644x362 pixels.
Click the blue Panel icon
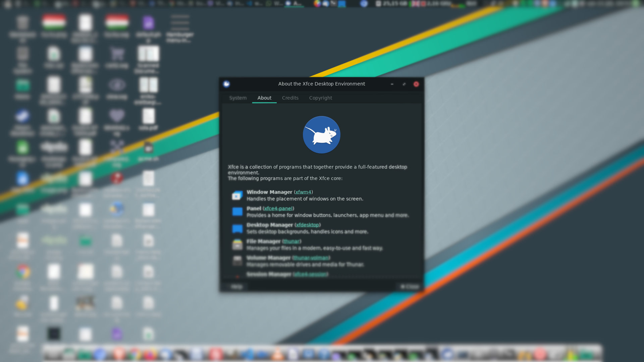point(237,212)
